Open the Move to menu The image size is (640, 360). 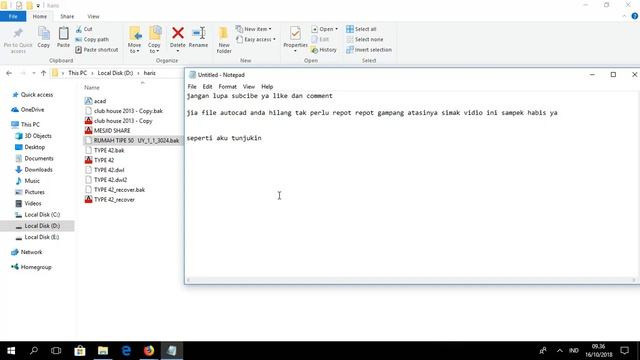click(x=134, y=40)
